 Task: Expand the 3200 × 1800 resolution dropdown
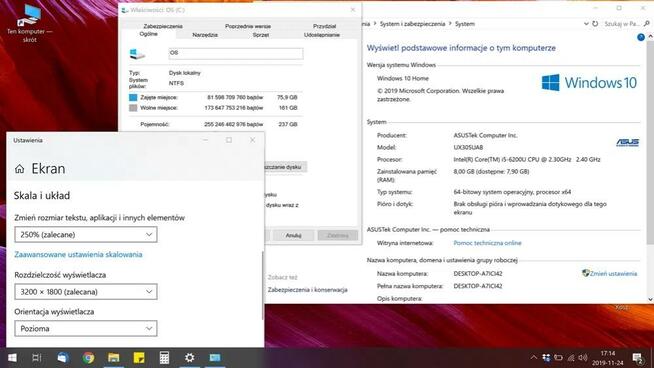pyautogui.click(x=86, y=292)
